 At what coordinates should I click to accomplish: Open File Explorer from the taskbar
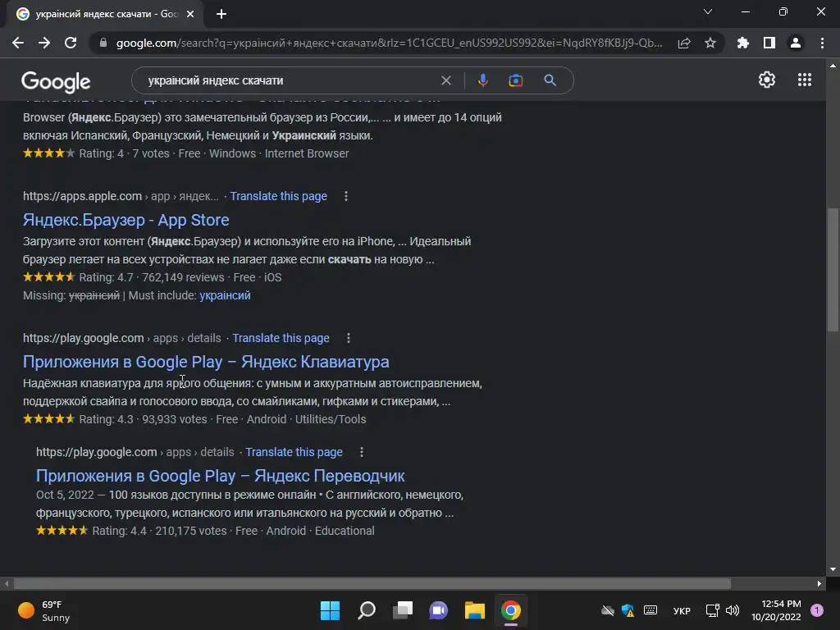click(475, 610)
